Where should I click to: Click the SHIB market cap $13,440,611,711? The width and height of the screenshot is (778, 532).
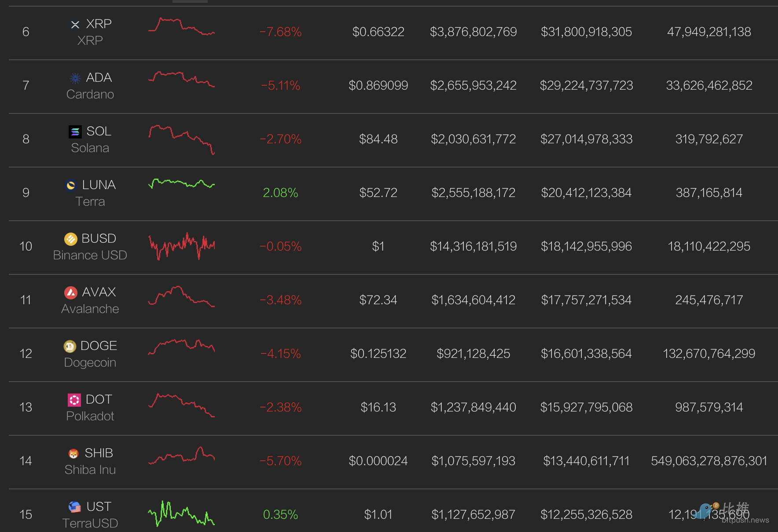pyautogui.click(x=587, y=461)
